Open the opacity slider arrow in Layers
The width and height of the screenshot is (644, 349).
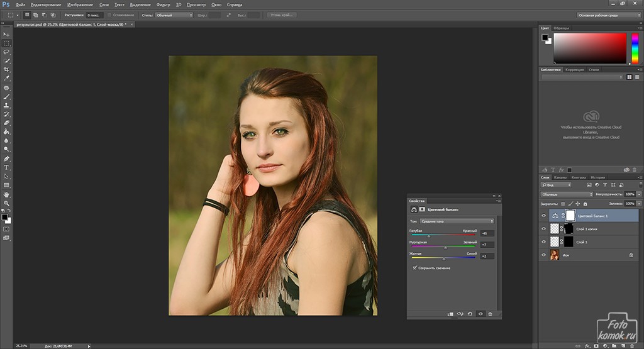(x=639, y=194)
